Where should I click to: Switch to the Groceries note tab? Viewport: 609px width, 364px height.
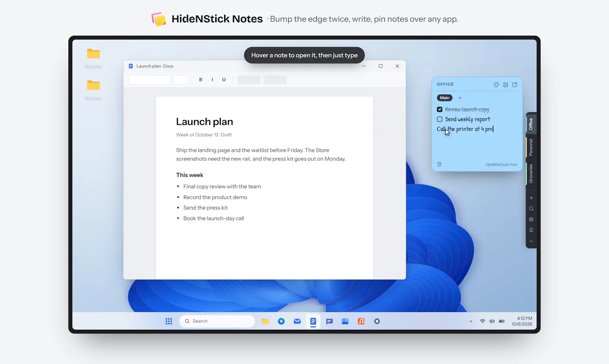[531, 174]
